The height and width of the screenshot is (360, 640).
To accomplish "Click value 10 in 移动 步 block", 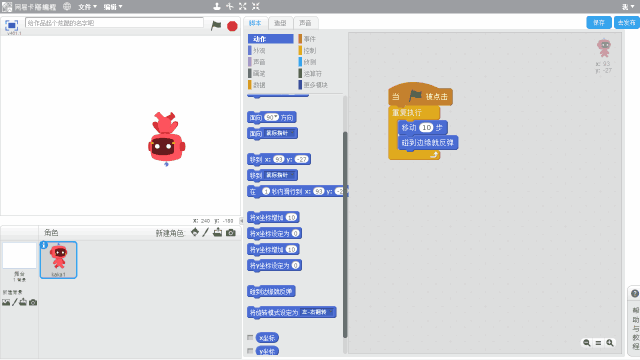I will (x=426, y=128).
